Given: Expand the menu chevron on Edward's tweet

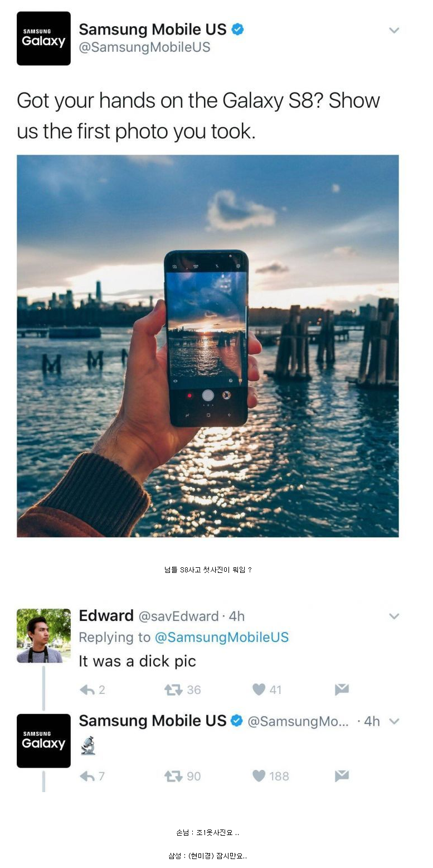Looking at the screenshot, I should [394, 616].
